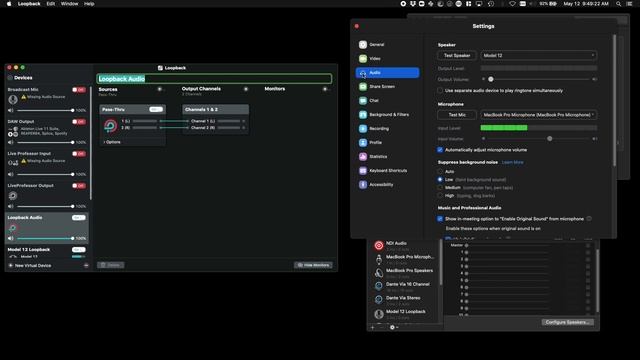Open the Video settings icon
The height and width of the screenshot is (360, 640).
[x=363, y=58]
